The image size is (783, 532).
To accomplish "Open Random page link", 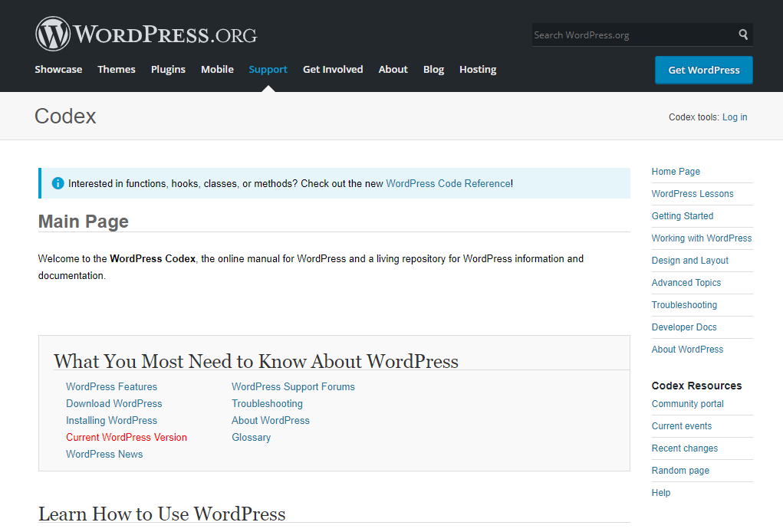I will pos(680,470).
